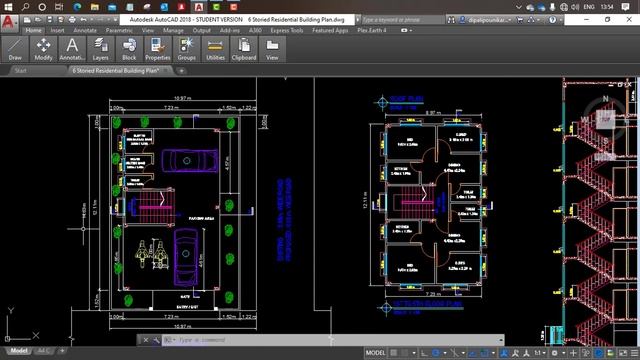Image resolution: width=640 pixels, height=360 pixels.
Task: Expand the snap mode dropdown arrow
Action: [x=414, y=353]
